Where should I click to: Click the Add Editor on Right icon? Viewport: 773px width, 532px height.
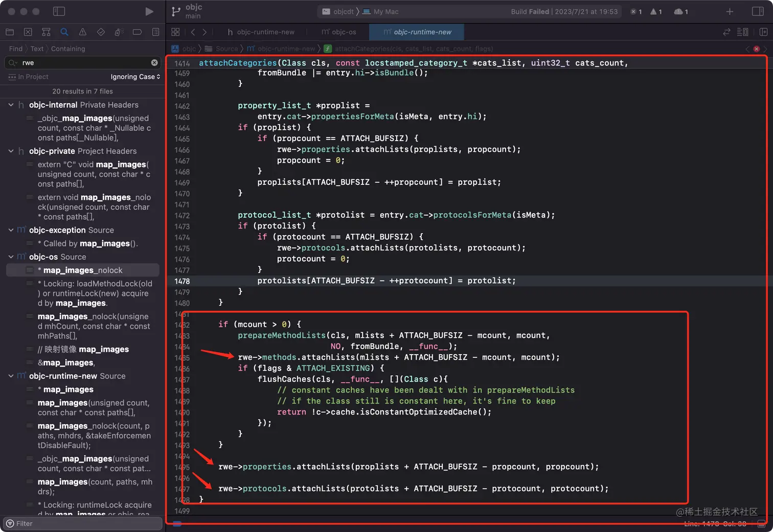pos(763,32)
